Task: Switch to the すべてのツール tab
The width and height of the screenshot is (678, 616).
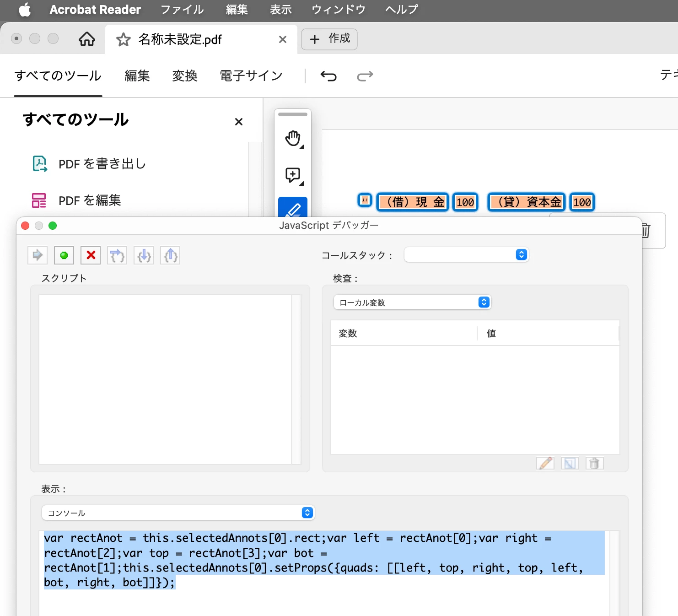Action: click(x=58, y=76)
